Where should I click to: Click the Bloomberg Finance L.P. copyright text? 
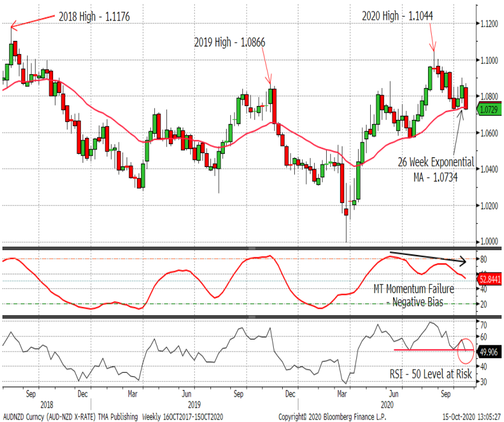(x=332, y=417)
